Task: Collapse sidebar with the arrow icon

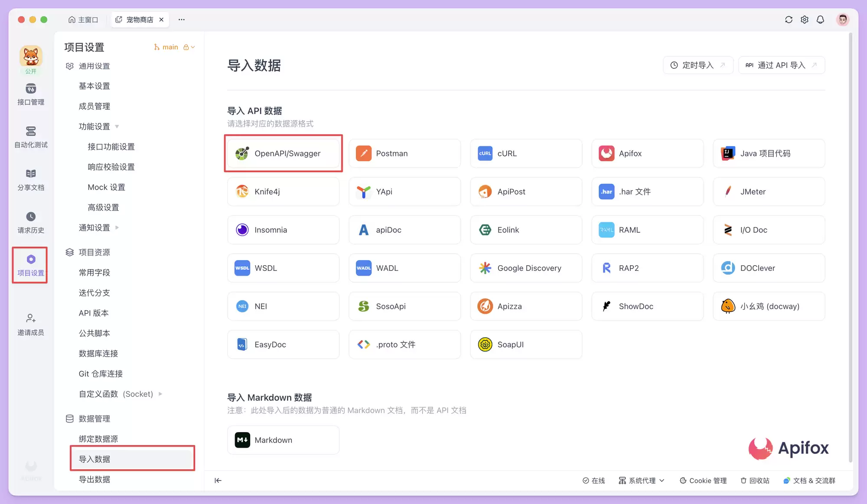Action: (x=218, y=480)
